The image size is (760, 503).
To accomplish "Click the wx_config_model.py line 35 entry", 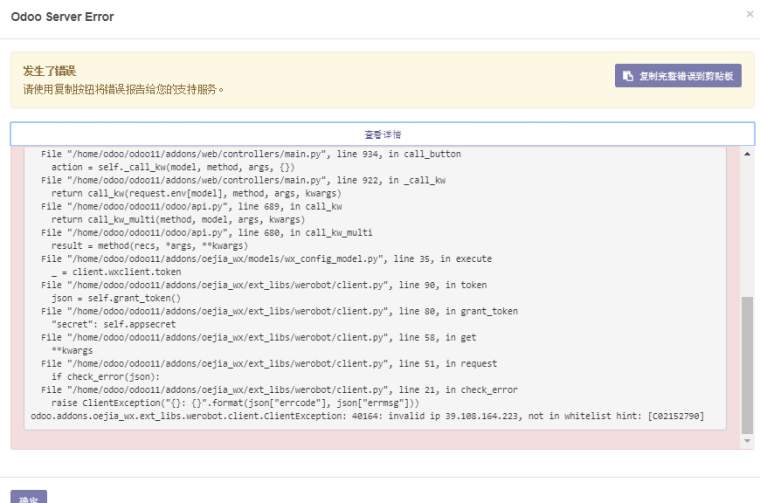I will point(266,258).
